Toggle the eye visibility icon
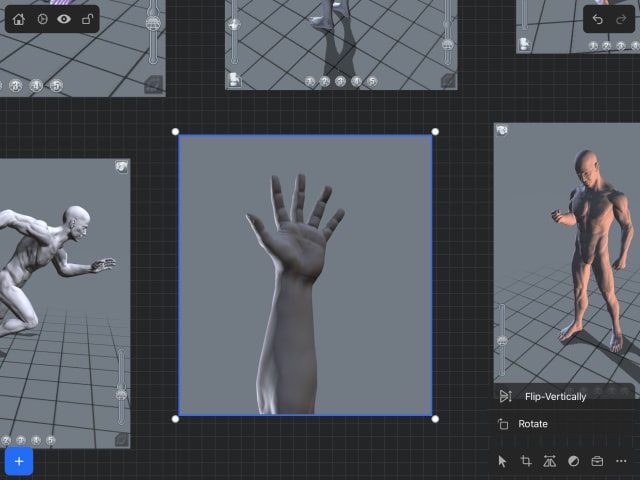 (64, 19)
